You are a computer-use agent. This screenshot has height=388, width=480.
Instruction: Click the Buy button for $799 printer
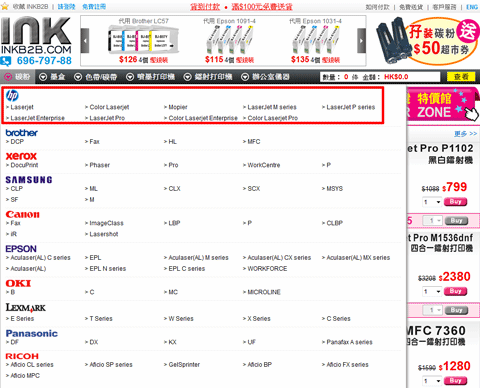455,202
